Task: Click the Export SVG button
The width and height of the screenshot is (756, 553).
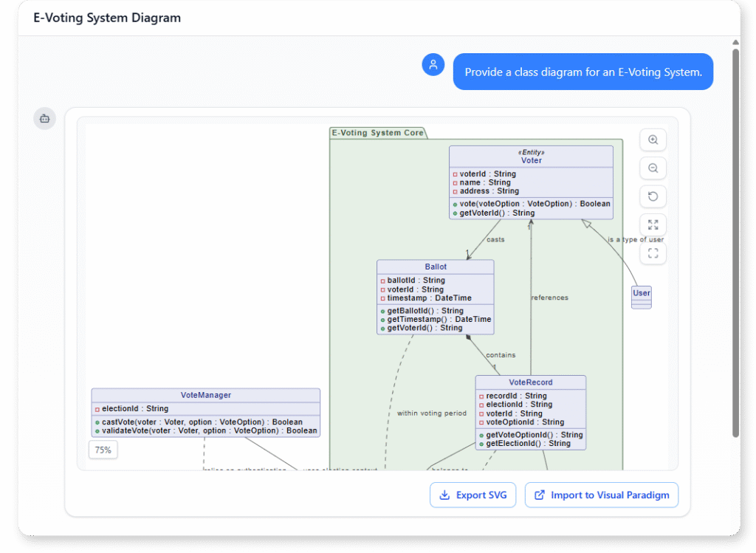Action: click(472, 495)
